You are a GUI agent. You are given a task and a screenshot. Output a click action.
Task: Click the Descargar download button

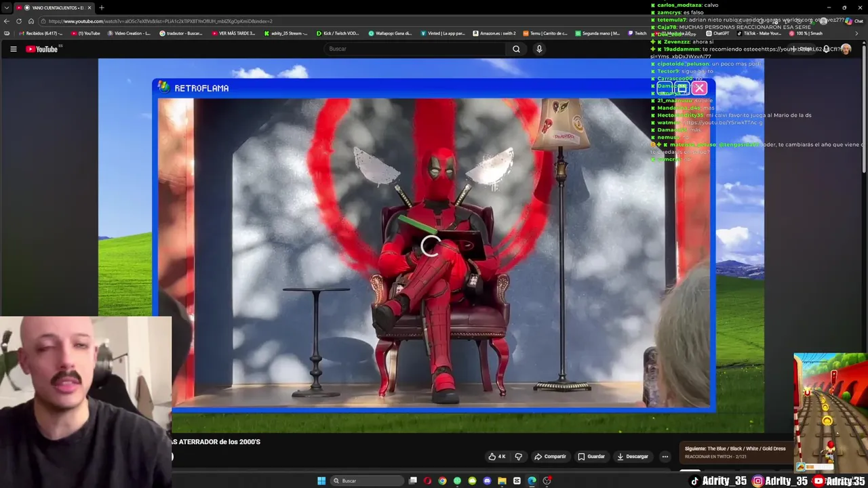click(633, 456)
